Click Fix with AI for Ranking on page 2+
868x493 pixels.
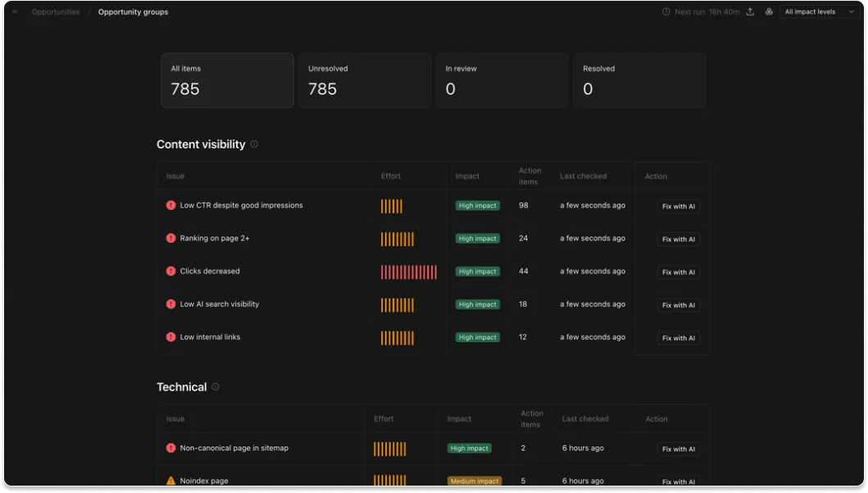(678, 239)
